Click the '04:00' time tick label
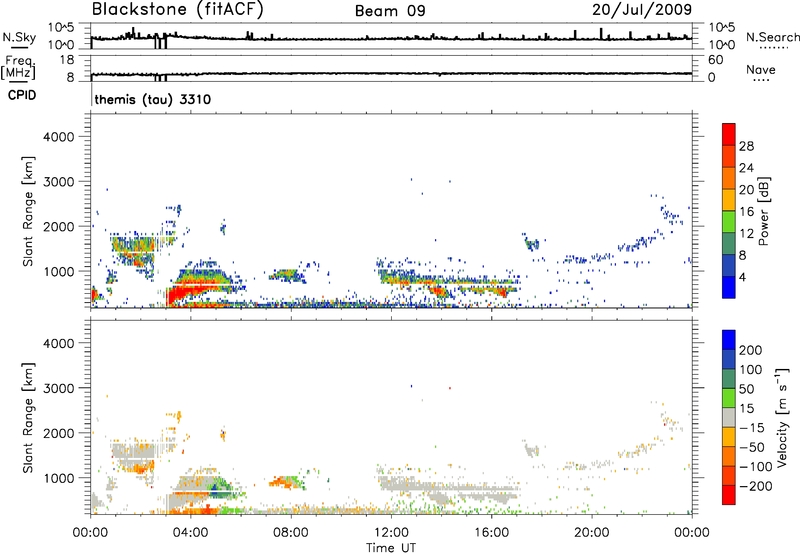 190,533
